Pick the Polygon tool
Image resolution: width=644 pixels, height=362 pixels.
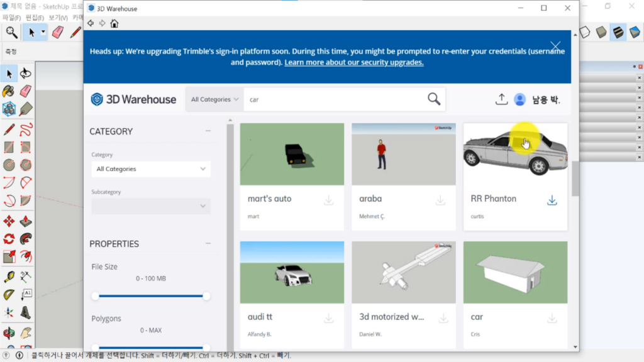click(x=25, y=165)
